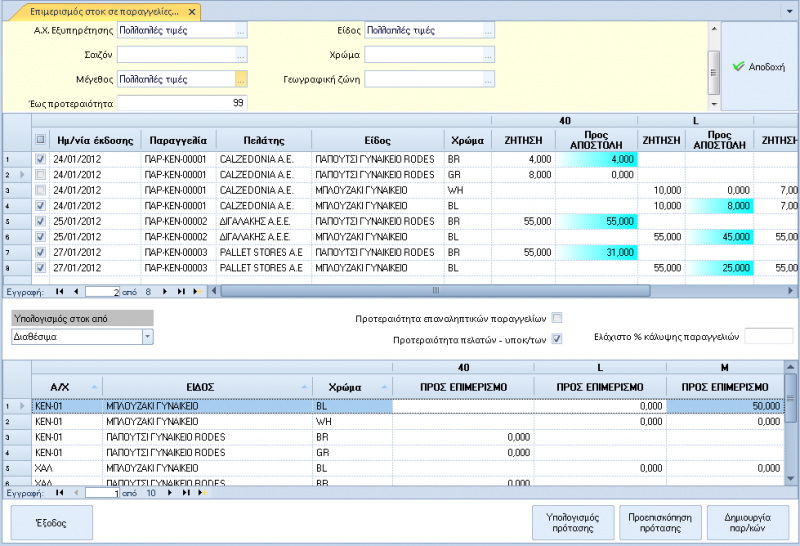Go to previous record in orders grid
This screenshot has height=546, width=800.
pyautogui.click(x=76, y=291)
